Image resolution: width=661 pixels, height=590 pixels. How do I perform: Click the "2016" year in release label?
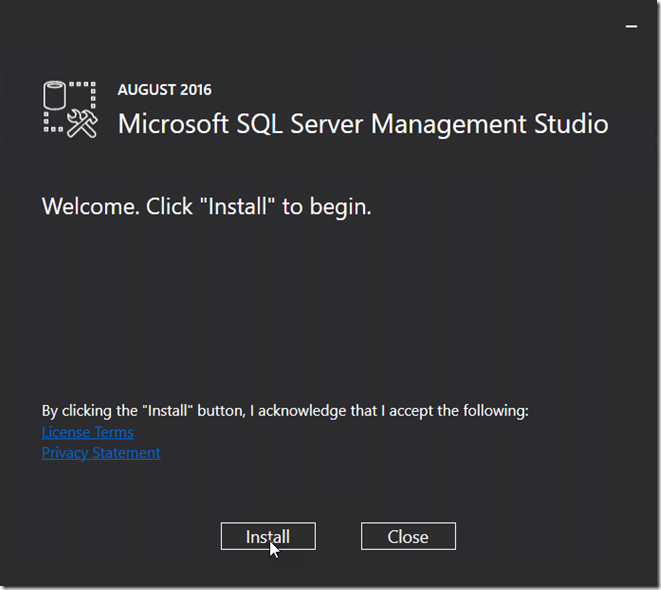(x=195, y=89)
